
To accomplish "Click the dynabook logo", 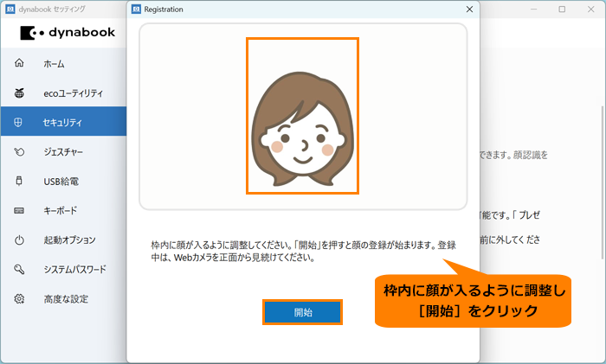I will point(68,33).
